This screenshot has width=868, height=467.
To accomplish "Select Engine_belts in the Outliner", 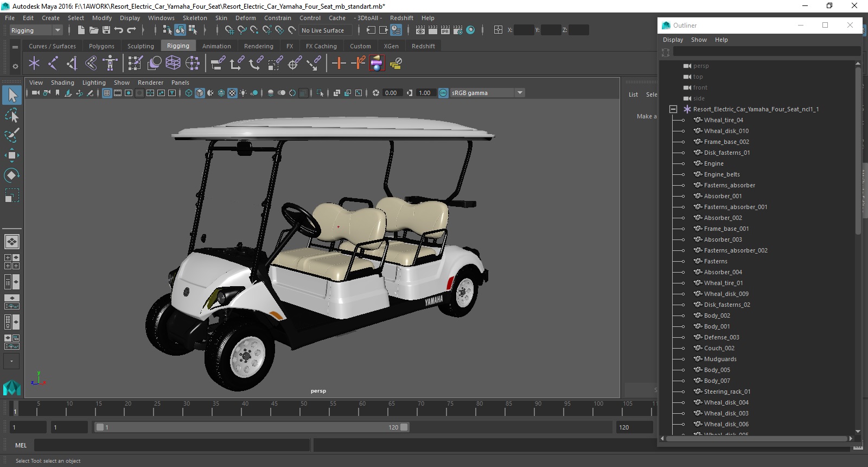I will point(722,174).
